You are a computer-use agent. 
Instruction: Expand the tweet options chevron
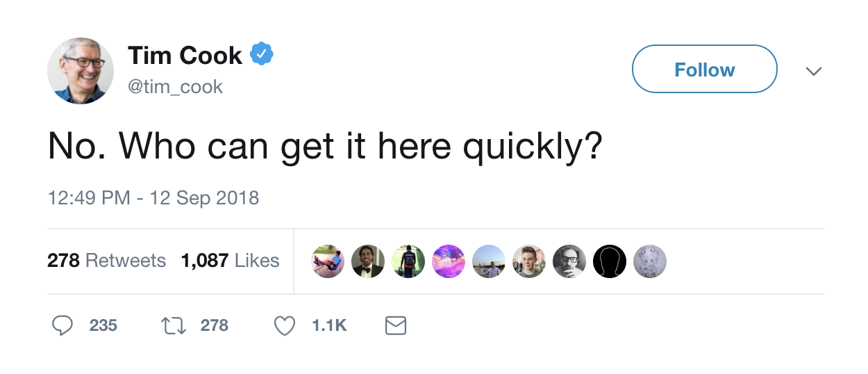coord(813,71)
